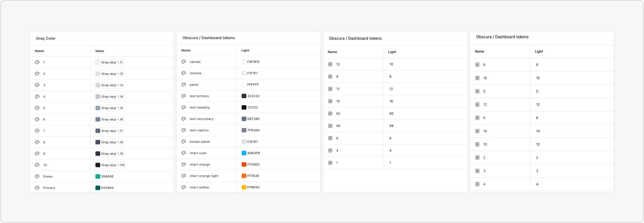Click the number icon beside variable 60
Screen dimensions: 644x223
pyautogui.click(x=330, y=114)
